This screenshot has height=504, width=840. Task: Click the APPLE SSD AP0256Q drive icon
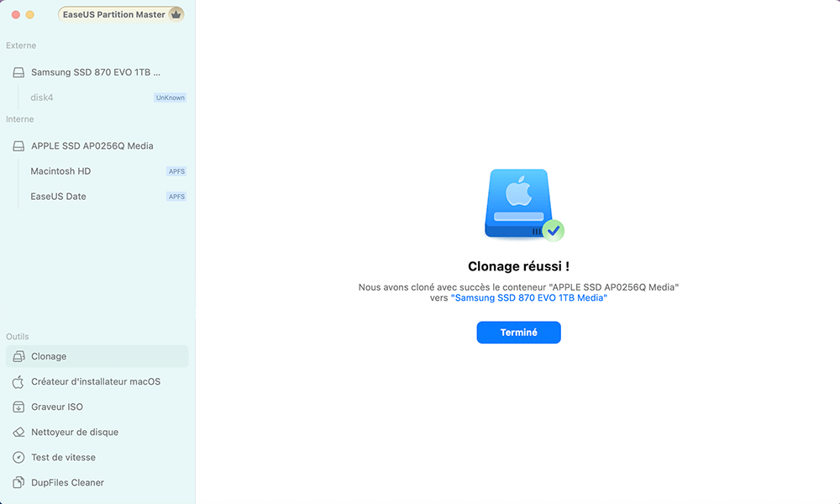coord(18,145)
